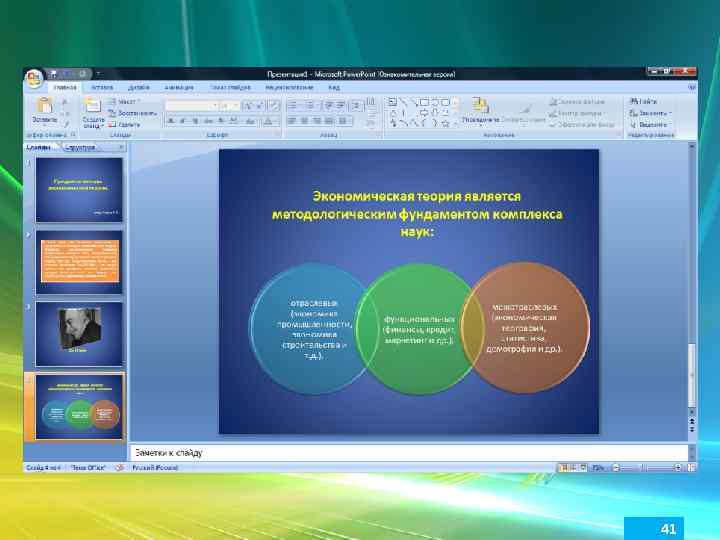Switch to the Главная (Home) ribbon tab

(x=65, y=87)
